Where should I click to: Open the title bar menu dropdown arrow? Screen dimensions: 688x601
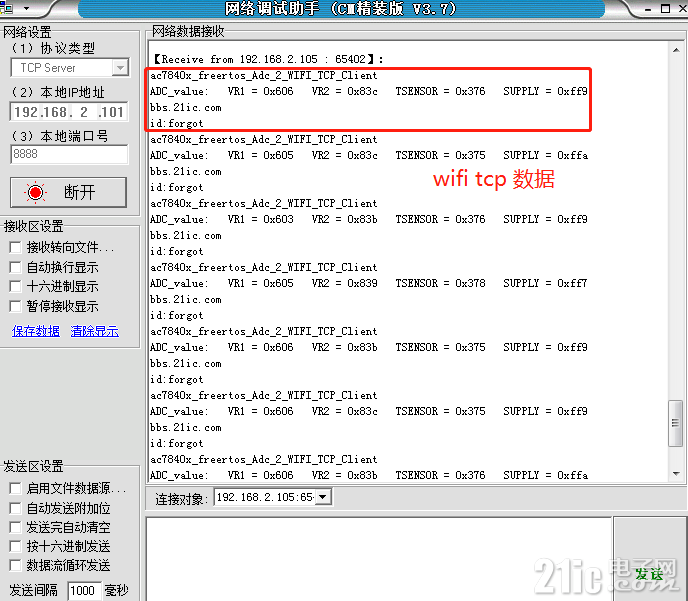26,8
